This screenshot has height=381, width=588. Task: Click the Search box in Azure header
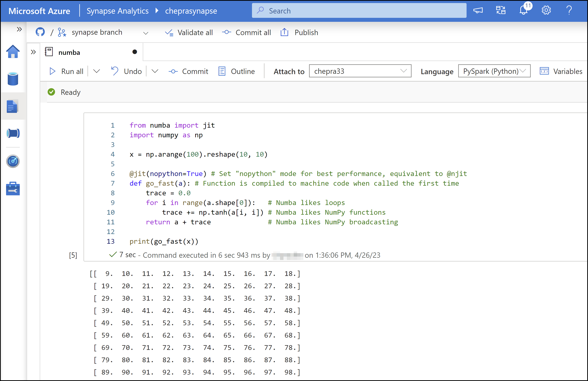pyautogui.click(x=359, y=11)
